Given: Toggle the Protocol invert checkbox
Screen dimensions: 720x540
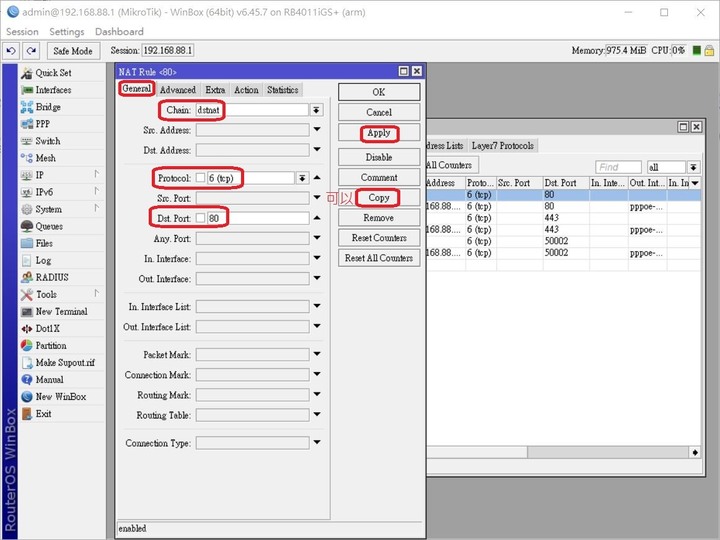Looking at the screenshot, I should coord(200,178).
